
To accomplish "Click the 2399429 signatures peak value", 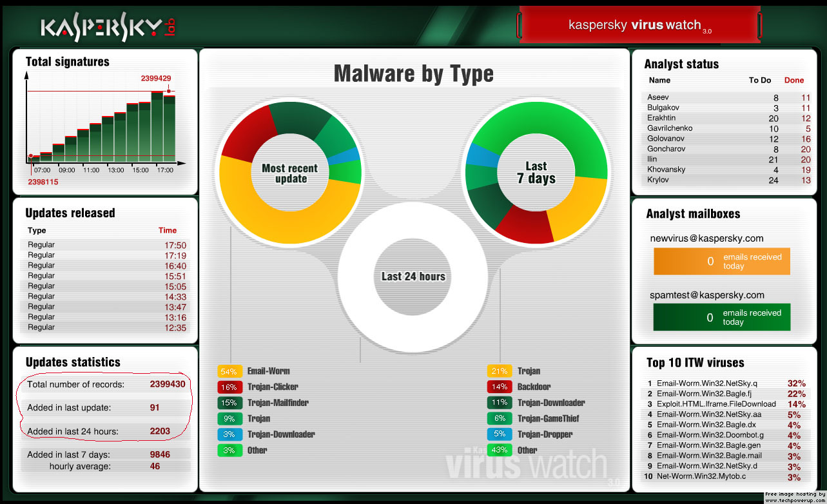I will [156, 79].
